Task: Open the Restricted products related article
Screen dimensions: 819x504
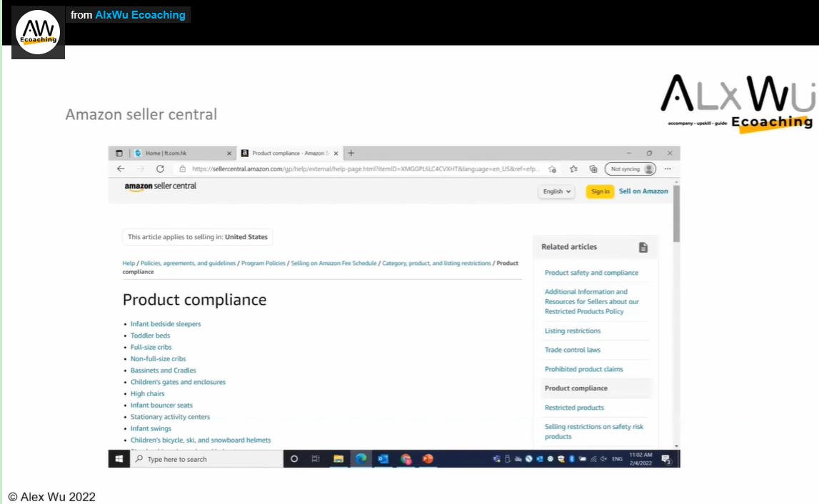Action: pyautogui.click(x=574, y=408)
